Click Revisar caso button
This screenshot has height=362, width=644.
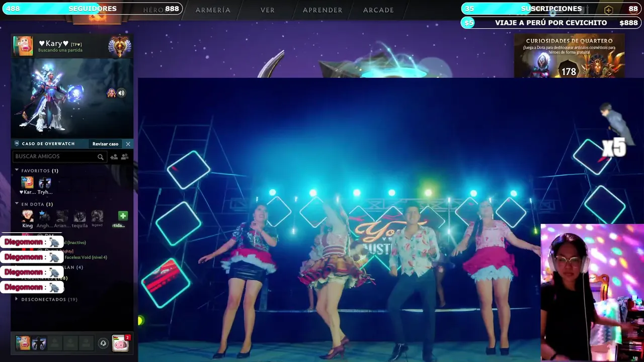click(105, 144)
